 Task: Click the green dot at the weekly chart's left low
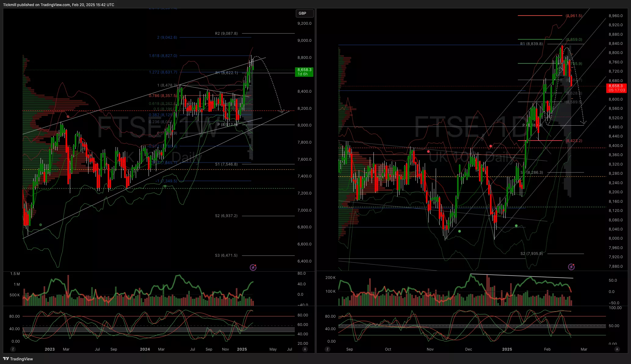(x=41, y=225)
